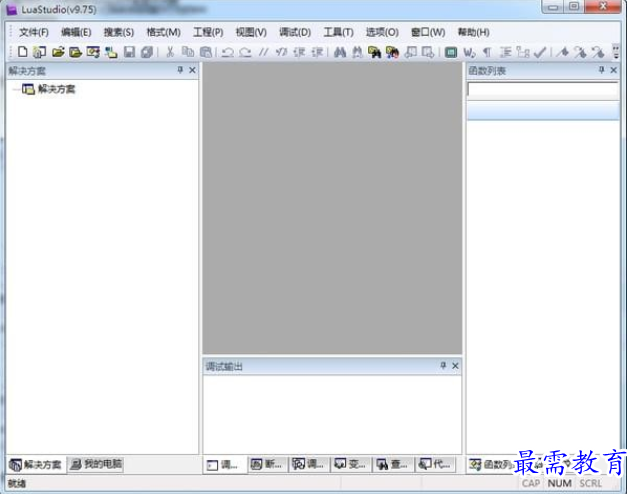The height and width of the screenshot is (494, 635).
Task: Click the Undo arrow icon
Action: (227, 52)
